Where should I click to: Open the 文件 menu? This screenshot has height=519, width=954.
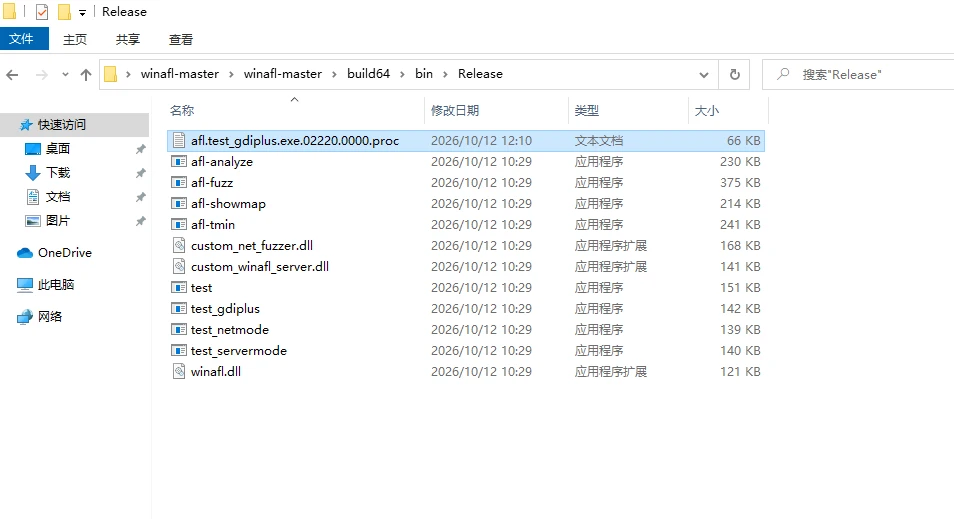tap(24, 39)
